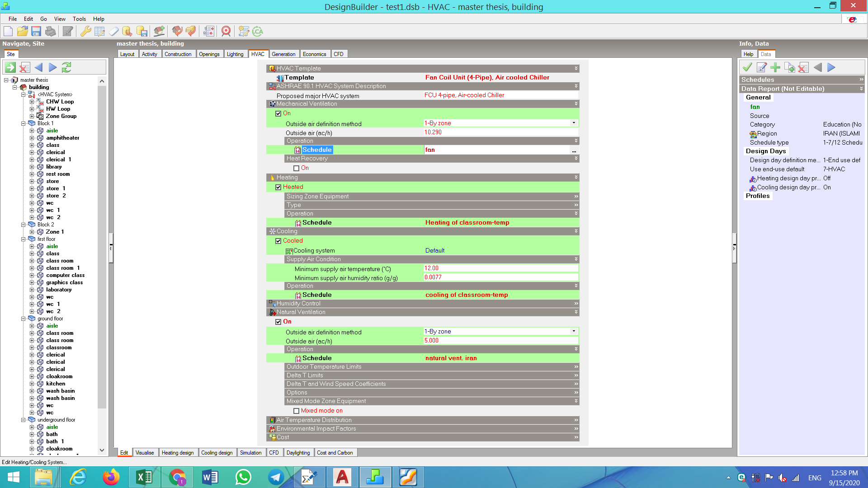Viewport: 868px width, 488px height.
Task: Click the blue forward arrow in Data panel
Action: [x=831, y=67]
